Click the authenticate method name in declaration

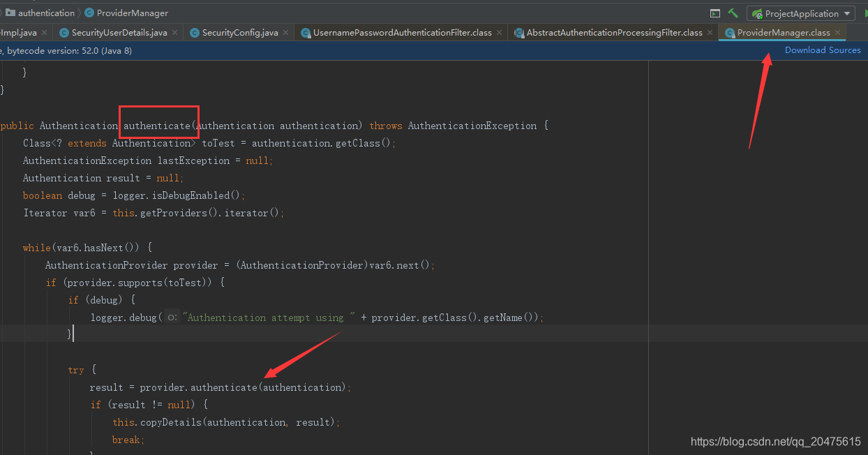click(157, 126)
